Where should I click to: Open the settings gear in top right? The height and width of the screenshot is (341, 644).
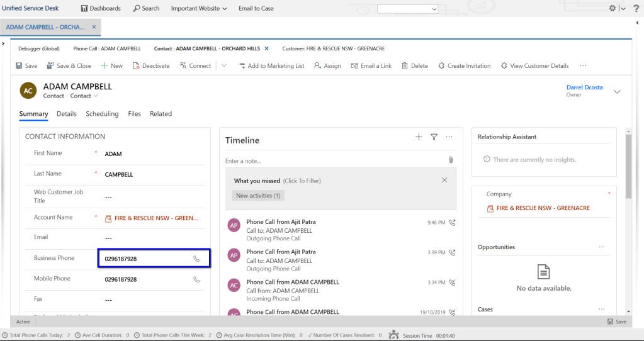point(613,8)
